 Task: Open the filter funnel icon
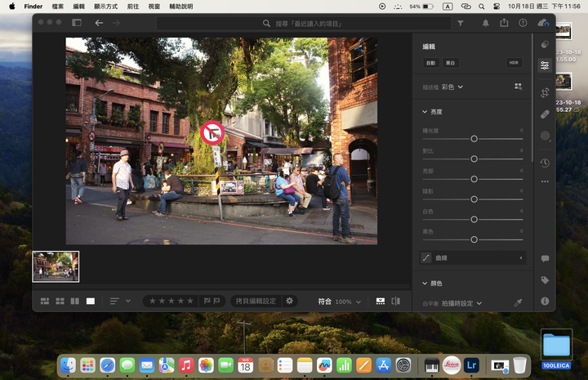[x=461, y=23]
